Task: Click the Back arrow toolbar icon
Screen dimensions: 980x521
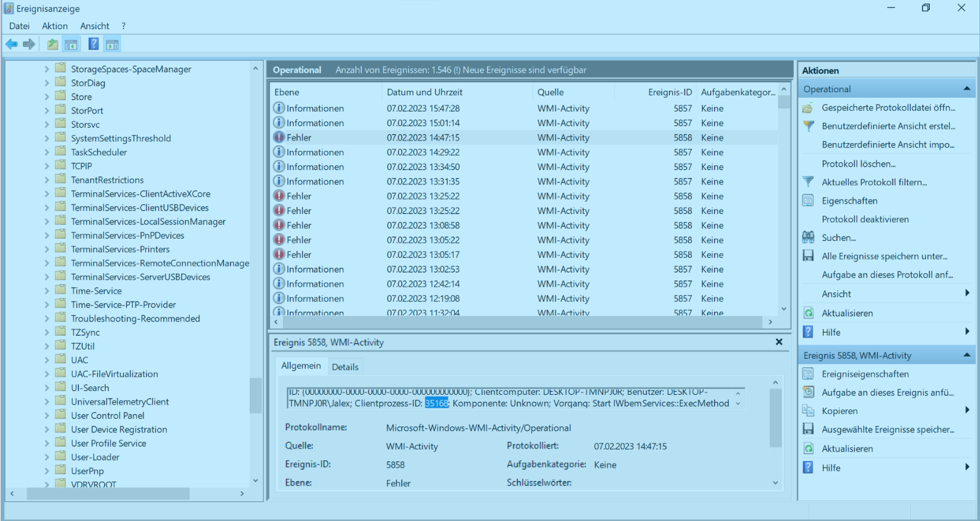Action: [x=11, y=44]
